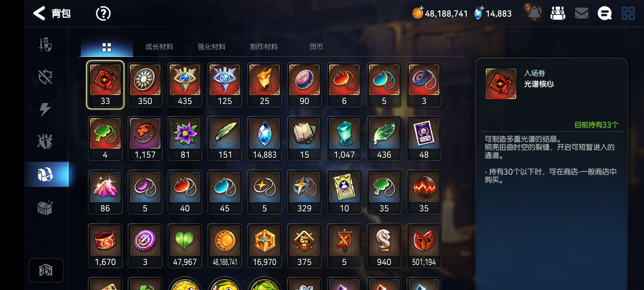644x290 pixels.
Task: Switch to the 成长材料 tab
Action: 159,46
